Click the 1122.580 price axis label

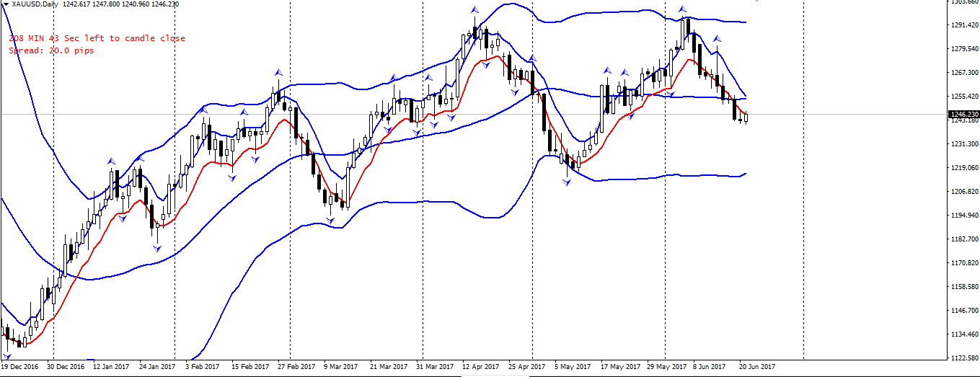coord(964,358)
